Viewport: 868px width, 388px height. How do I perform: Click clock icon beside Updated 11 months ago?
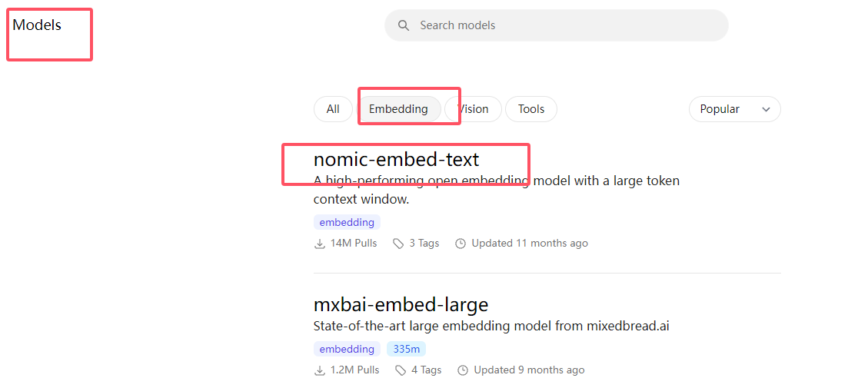coord(461,244)
